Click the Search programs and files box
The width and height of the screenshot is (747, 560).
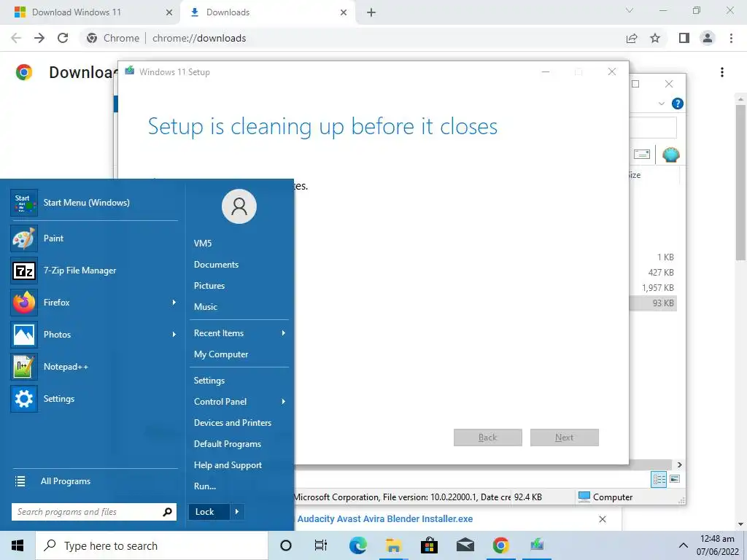point(94,512)
